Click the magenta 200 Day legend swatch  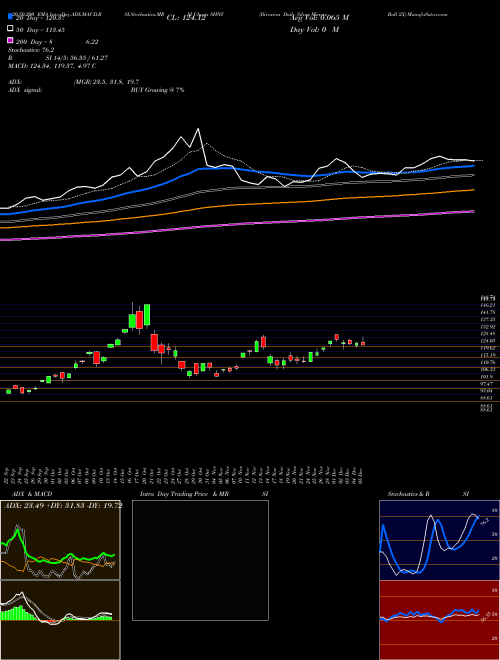point(10,41)
